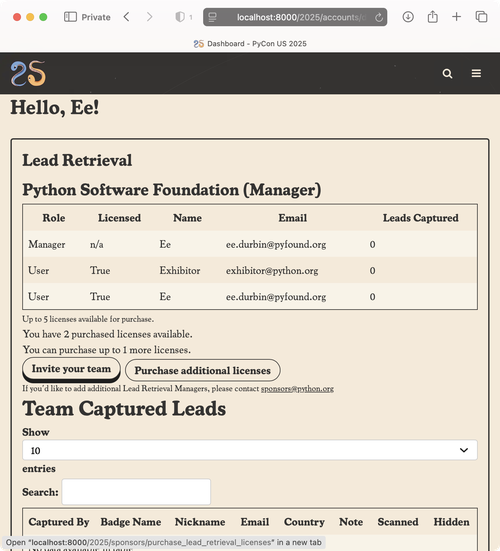This screenshot has height=551, width=500.
Task: Click the dropdown chevron of the entries selector
Action: click(464, 450)
